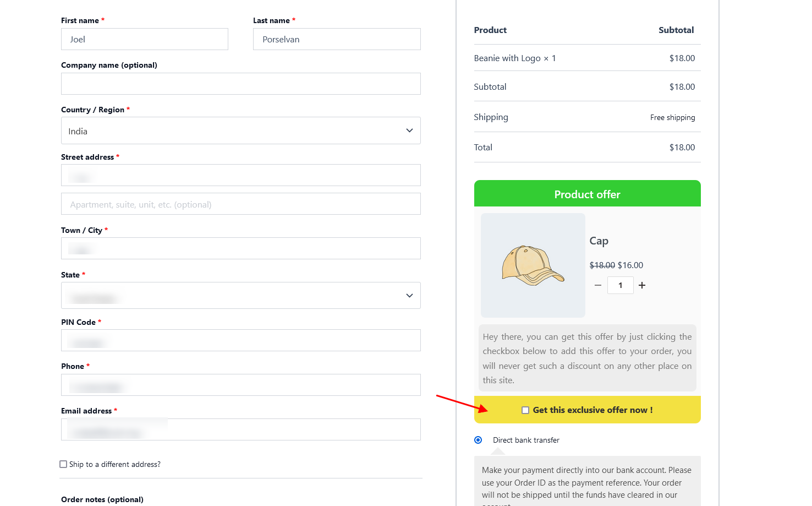Check the 'Get this exclusive offer now' checkbox

tap(525, 410)
